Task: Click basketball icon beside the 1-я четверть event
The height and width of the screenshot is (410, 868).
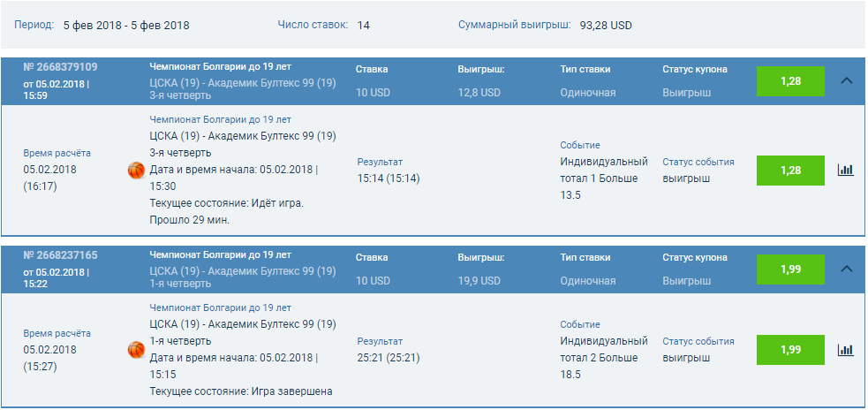Action: pos(136,350)
